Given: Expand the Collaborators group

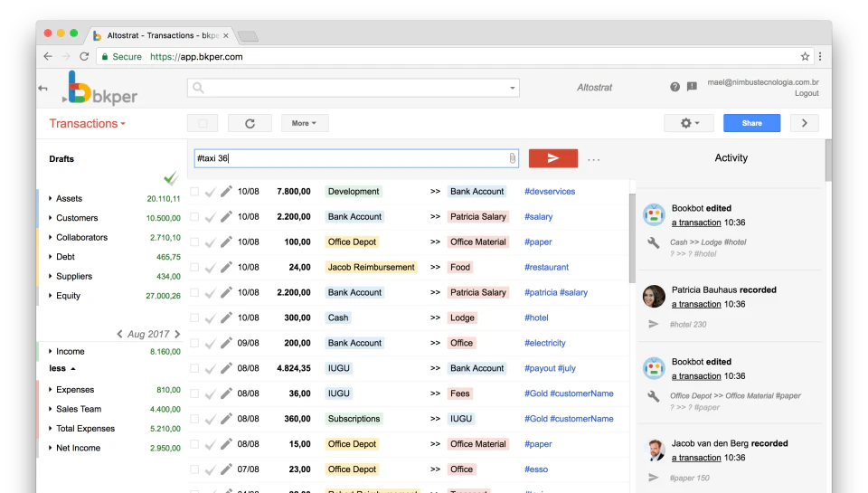Looking at the screenshot, I should (51, 237).
